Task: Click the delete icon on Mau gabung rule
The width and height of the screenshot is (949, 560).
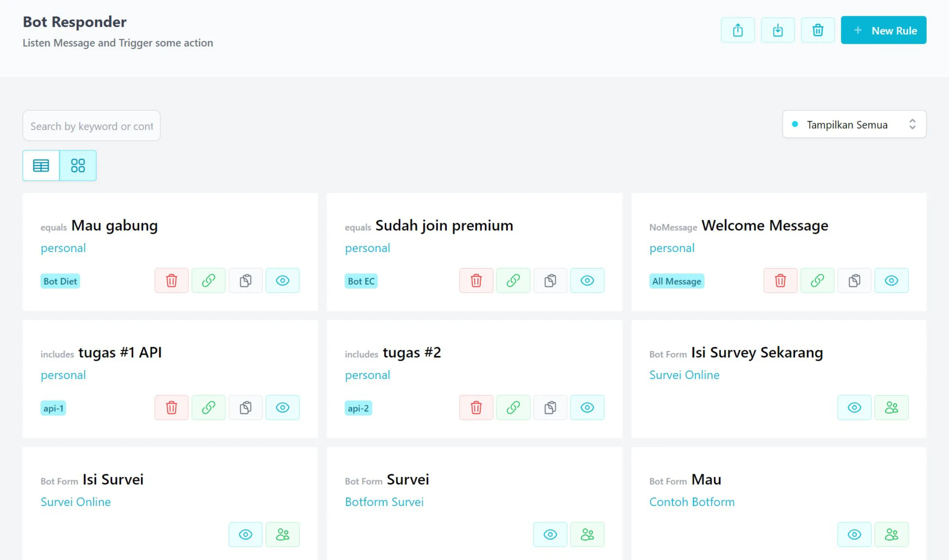Action: pos(172,280)
